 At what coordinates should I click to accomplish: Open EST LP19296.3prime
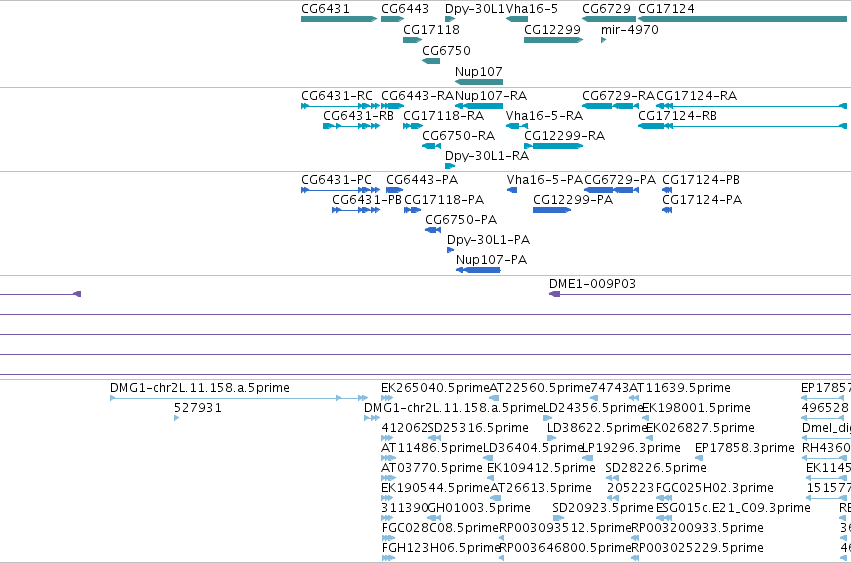tap(631, 448)
